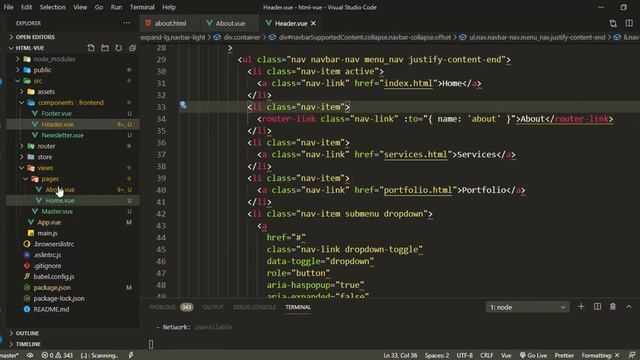
Task: Open Footer.vue in file tree
Action: coord(56,113)
